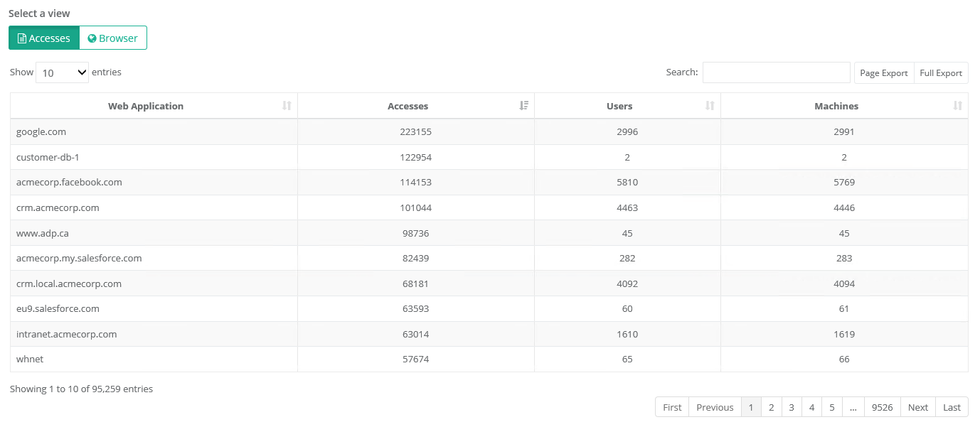The width and height of the screenshot is (980, 427).
Task: Click the Machines column header label
Action: coord(836,106)
